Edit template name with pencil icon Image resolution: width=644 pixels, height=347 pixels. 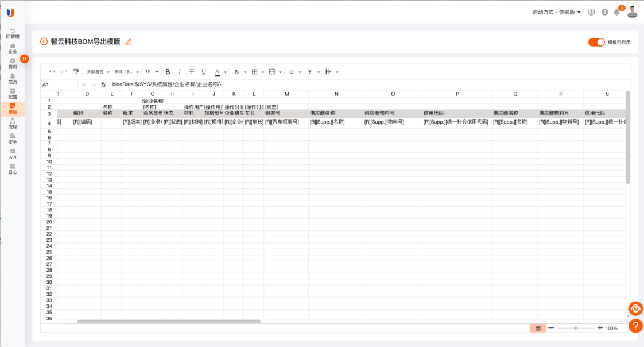pyautogui.click(x=129, y=41)
